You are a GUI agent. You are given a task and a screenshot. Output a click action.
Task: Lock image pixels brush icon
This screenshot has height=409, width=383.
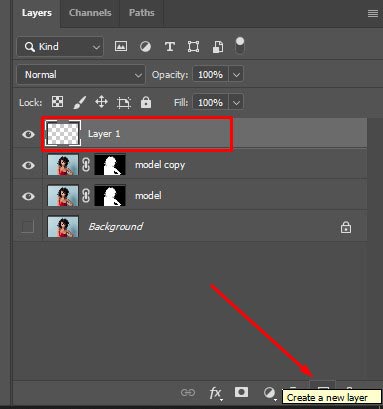click(x=80, y=102)
